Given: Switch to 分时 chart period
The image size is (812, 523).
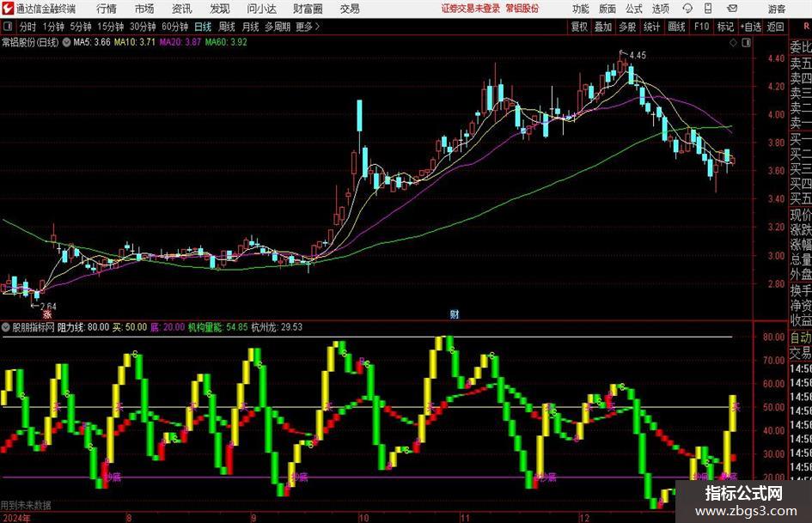Looking at the screenshot, I should 28,27.
